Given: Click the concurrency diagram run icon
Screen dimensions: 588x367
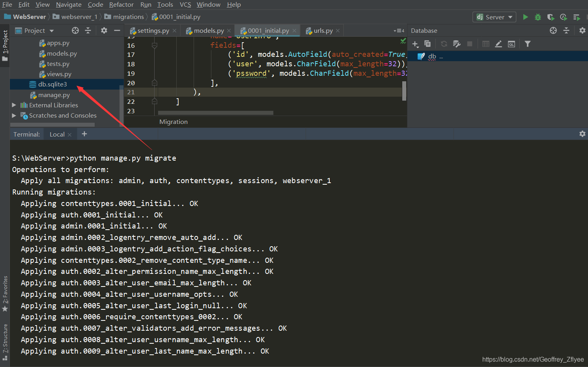Looking at the screenshot, I should pos(576,17).
